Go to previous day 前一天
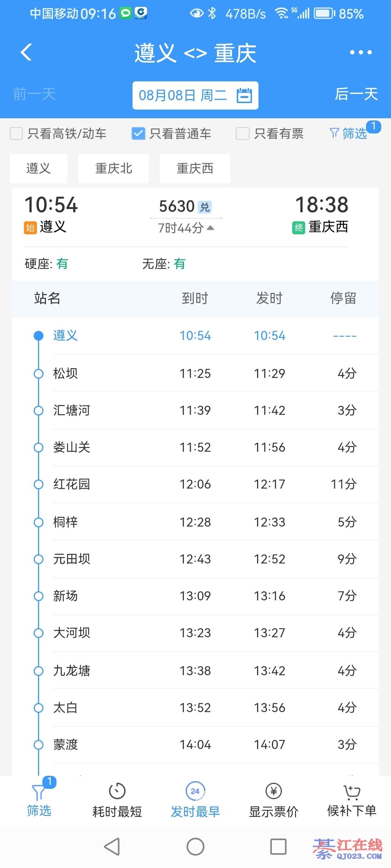Viewport: 391px width, 868px height. pyautogui.click(x=34, y=94)
